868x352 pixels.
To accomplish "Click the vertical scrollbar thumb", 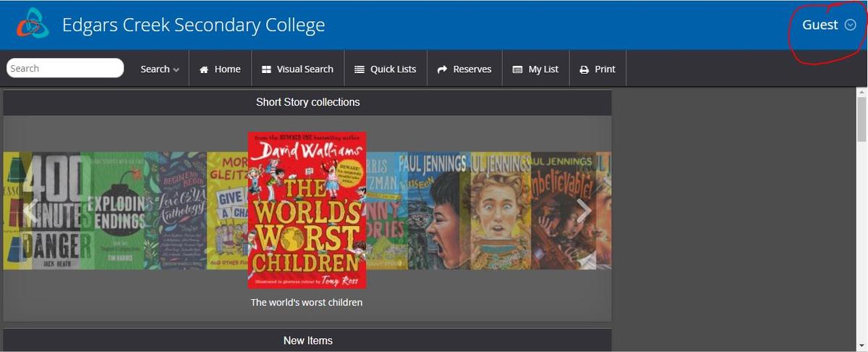I will click(861, 120).
